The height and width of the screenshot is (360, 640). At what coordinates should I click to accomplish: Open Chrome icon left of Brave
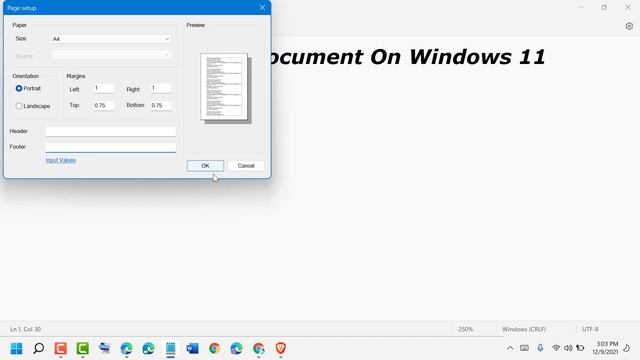coord(258,348)
